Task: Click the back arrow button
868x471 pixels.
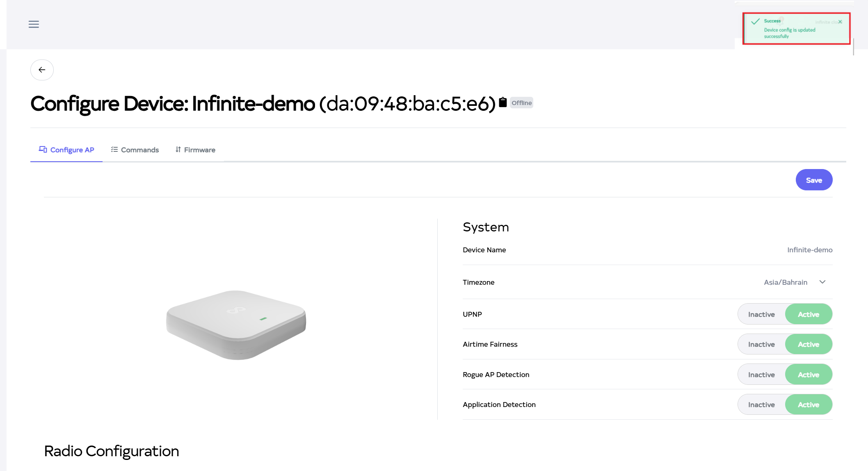Action: [x=42, y=70]
